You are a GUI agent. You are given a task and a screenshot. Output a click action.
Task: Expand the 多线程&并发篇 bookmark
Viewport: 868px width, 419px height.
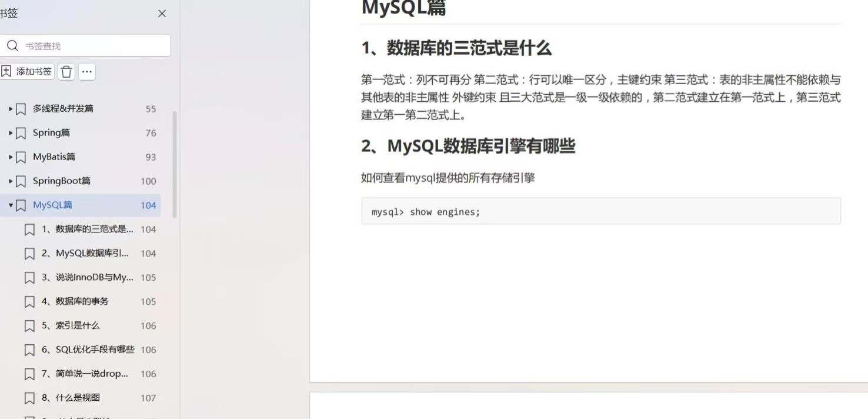11,109
